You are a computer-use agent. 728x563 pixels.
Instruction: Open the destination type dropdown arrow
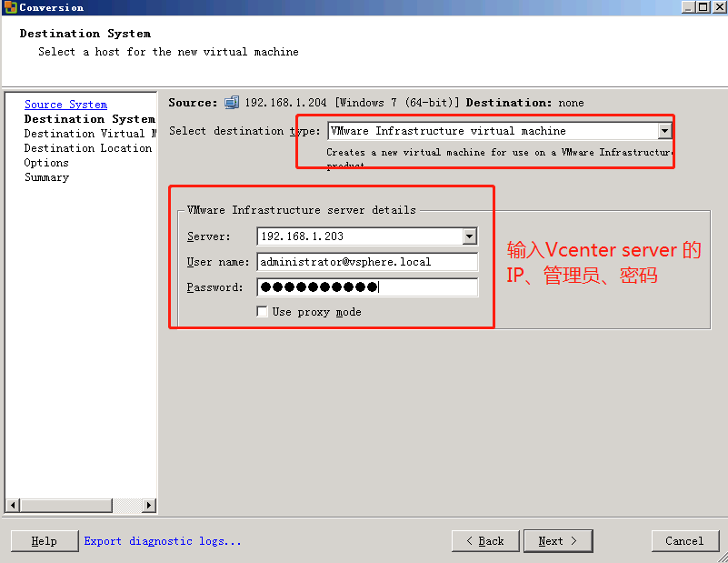(665, 131)
